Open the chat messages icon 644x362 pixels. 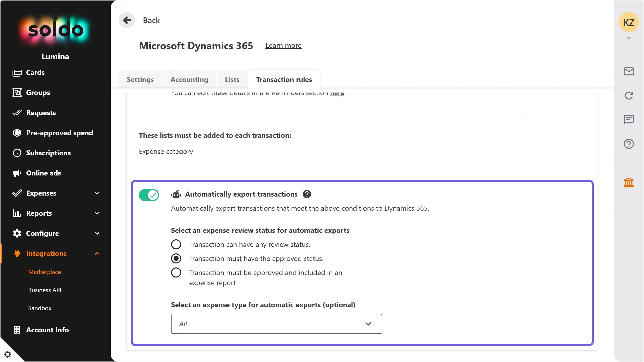pyautogui.click(x=629, y=119)
